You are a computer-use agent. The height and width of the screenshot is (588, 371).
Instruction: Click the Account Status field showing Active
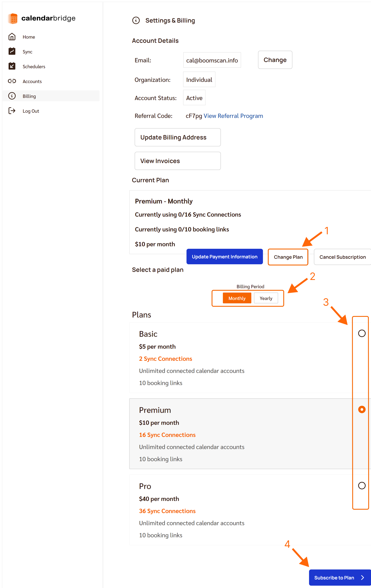point(194,98)
